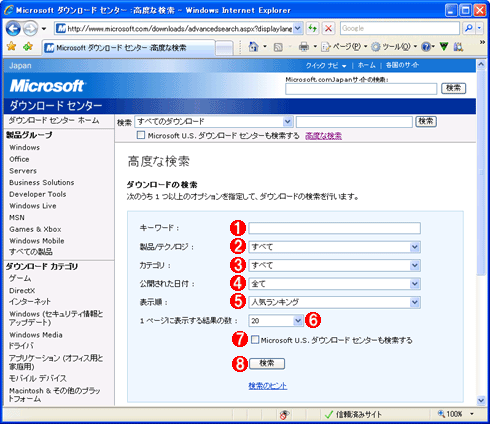Screen dimensions: 490x424
Task: Click the browser Forward arrow button
Action: (30, 28)
